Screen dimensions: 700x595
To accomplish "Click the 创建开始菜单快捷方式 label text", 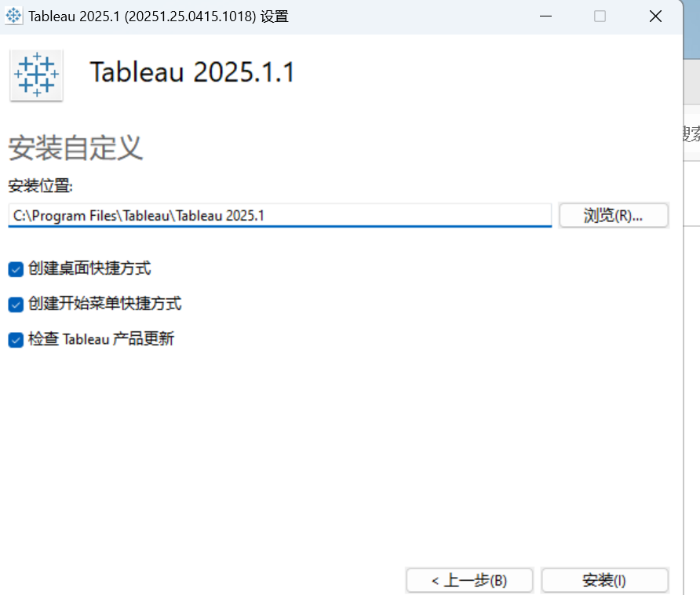I will tap(105, 304).
